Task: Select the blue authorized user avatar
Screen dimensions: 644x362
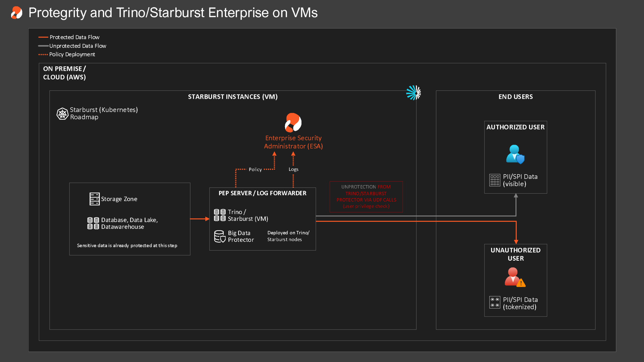Action: click(515, 154)
